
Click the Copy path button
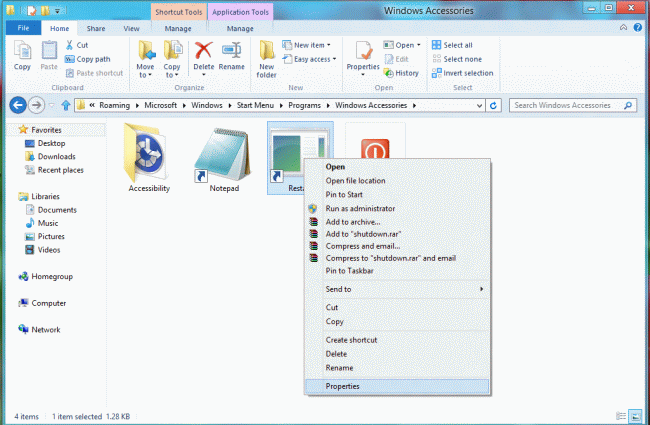coord(88,59)
